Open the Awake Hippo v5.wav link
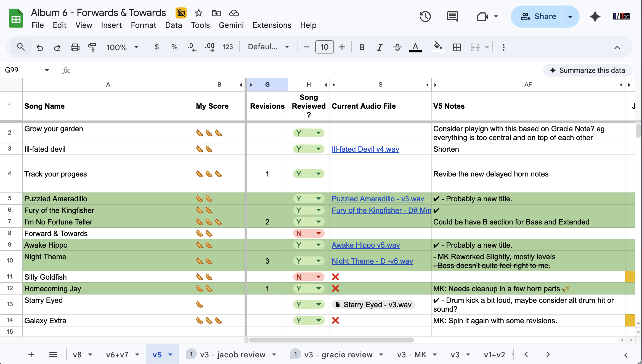The image size is (642, 364). 365,245
